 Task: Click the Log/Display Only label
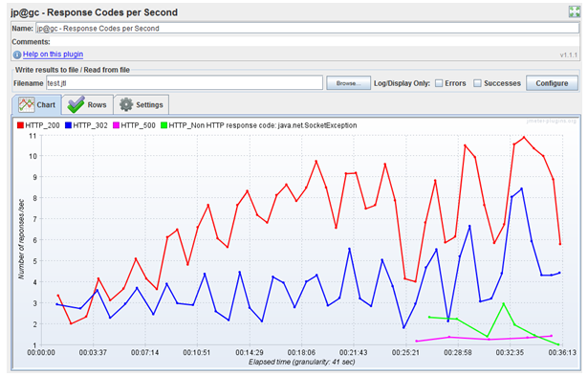click(x=402, y=83)
